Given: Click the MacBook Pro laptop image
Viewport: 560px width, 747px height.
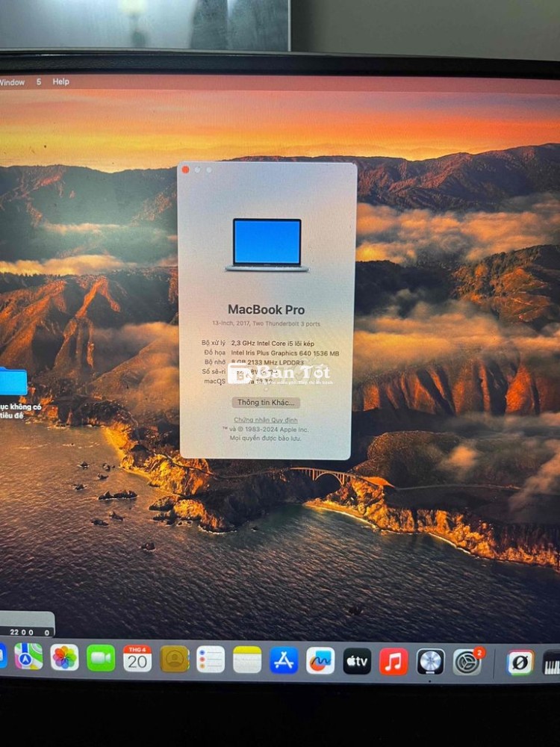Looking at the screenshot, I should [x=267, y=245].
